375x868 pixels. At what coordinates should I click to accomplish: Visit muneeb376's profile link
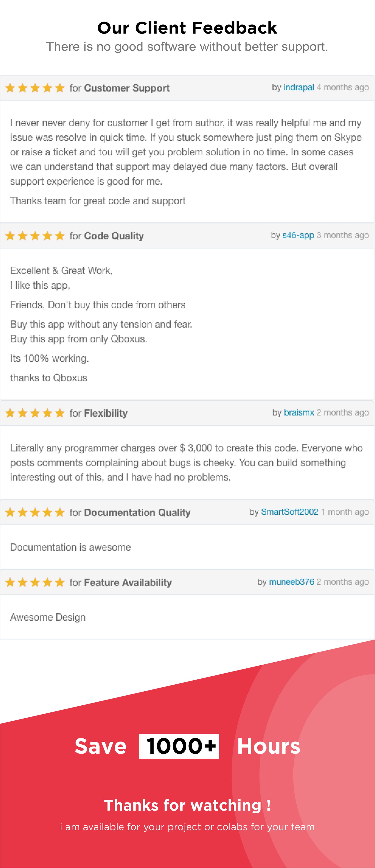pyautogui.click(x=291, y=581)
